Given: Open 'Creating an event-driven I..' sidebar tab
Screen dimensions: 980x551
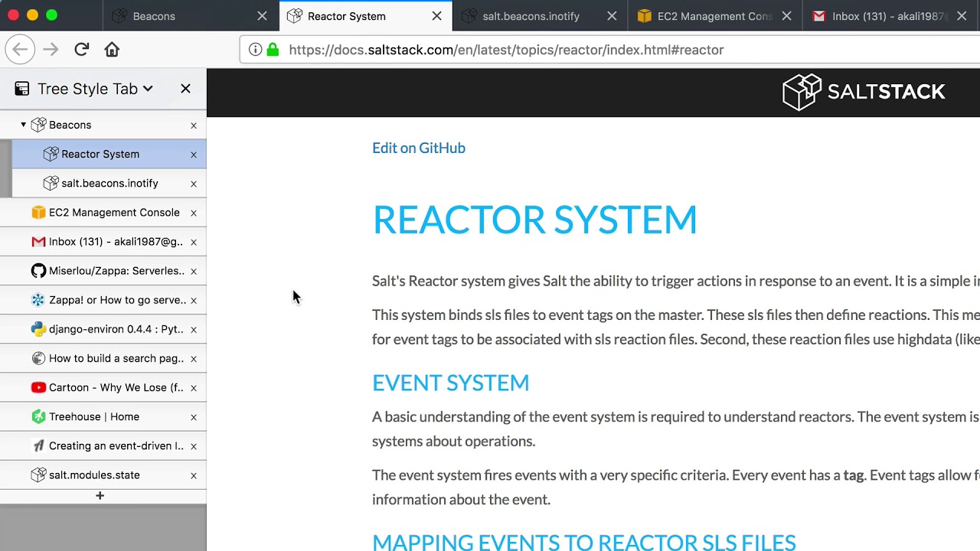Looking at the screenshot, I should pos(103,445).
